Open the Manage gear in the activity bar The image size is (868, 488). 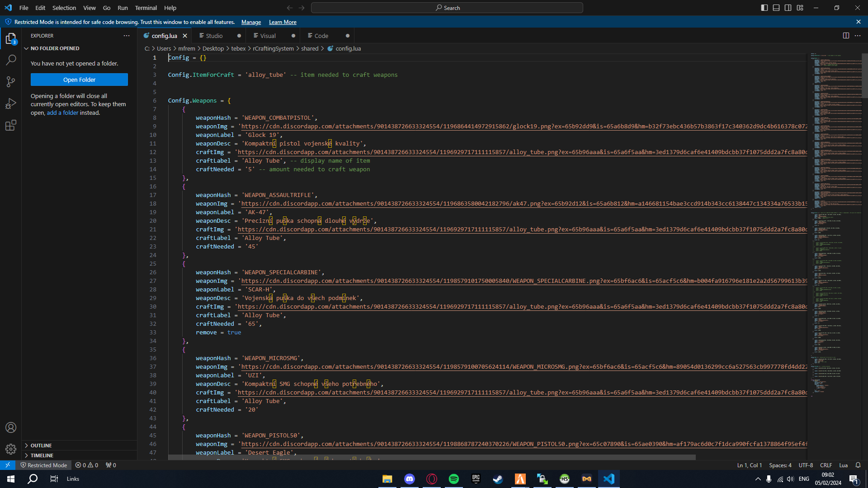[11, 449]
